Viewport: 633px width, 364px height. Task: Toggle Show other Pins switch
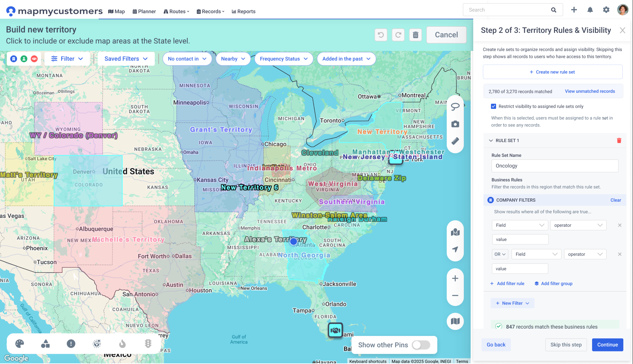(421, 345)
